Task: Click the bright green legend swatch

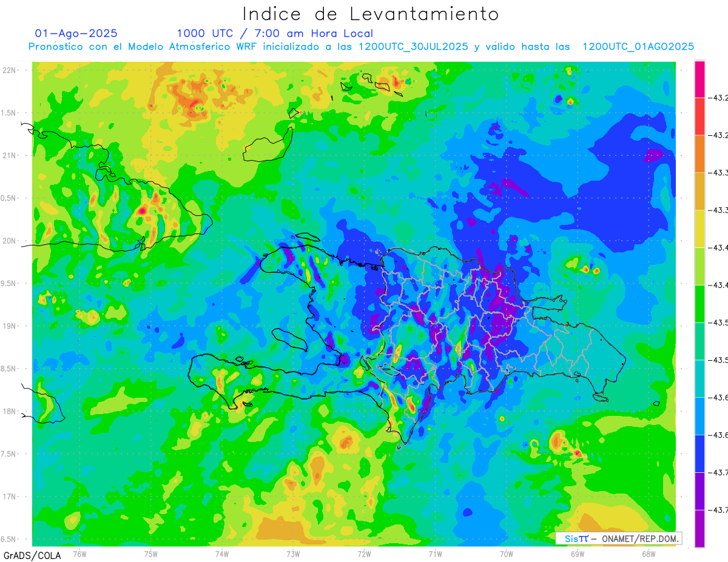Action: [x=699, y=304]
